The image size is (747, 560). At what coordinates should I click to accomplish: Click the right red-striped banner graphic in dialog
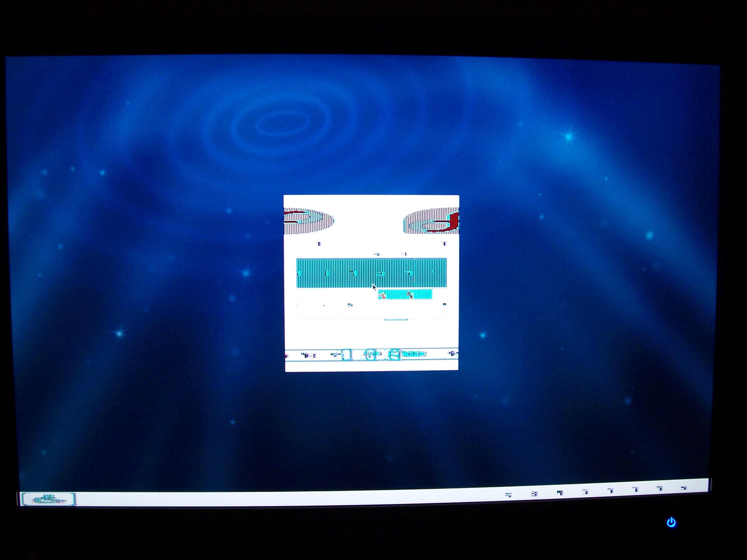coord(432,221)
